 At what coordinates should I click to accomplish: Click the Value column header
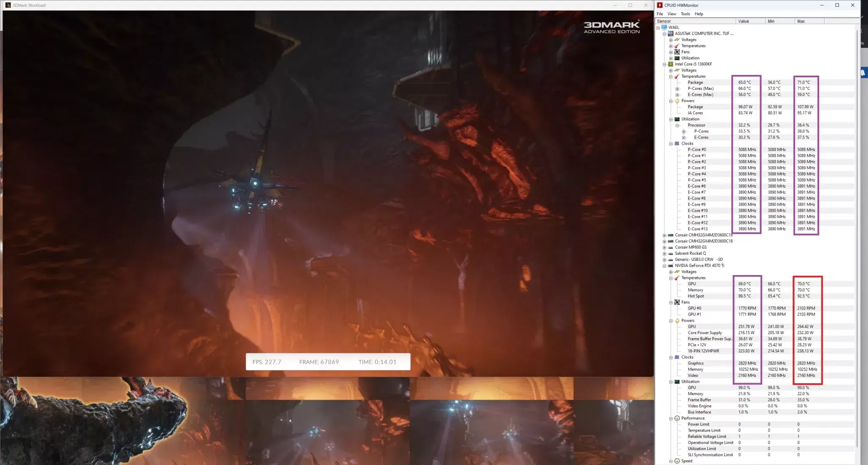(751, 21)
